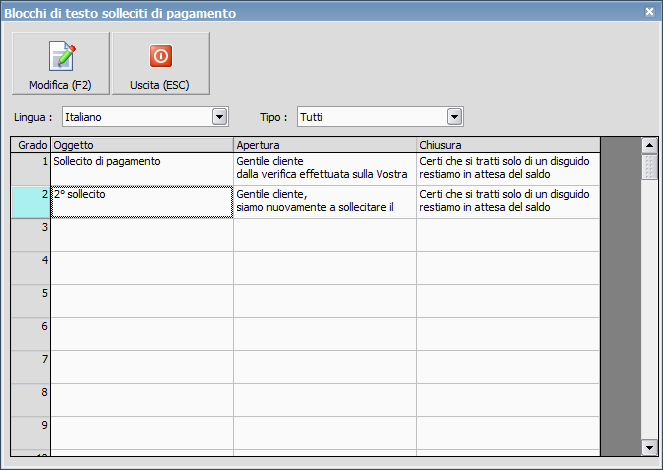This screenshot has width=663, height=470.
Task: Select the Lingua field showing Italiano
Action: (x=137, y=117)
